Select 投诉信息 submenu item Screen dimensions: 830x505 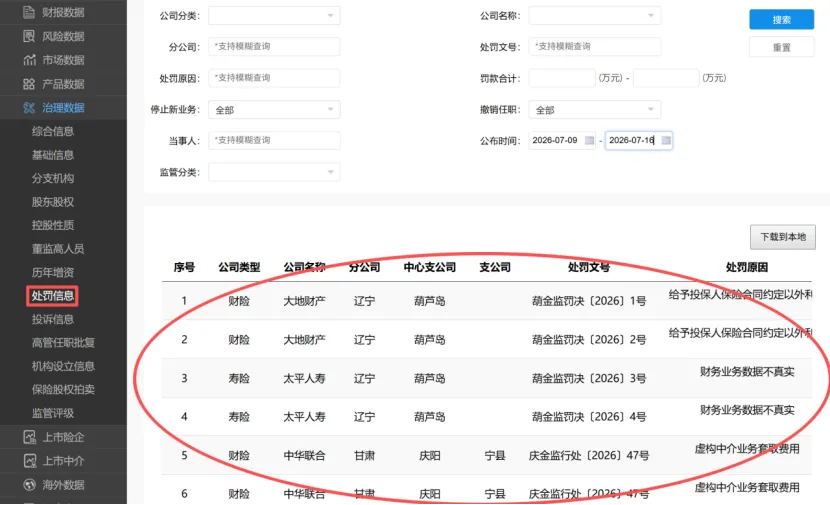tap(52, 319)
